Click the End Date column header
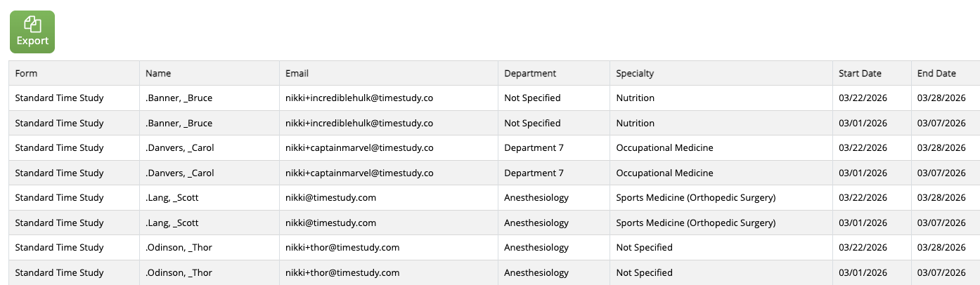Image resolution: width=980 pixels, height=285 pixels. tap(946, 73)
